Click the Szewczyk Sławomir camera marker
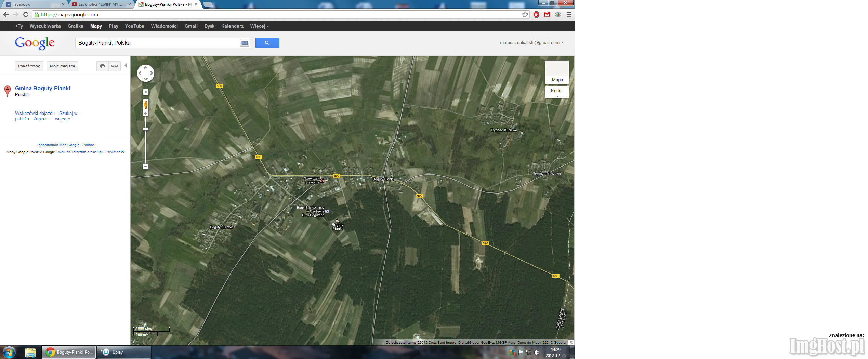The image size is (868, 359). [322, 181]
